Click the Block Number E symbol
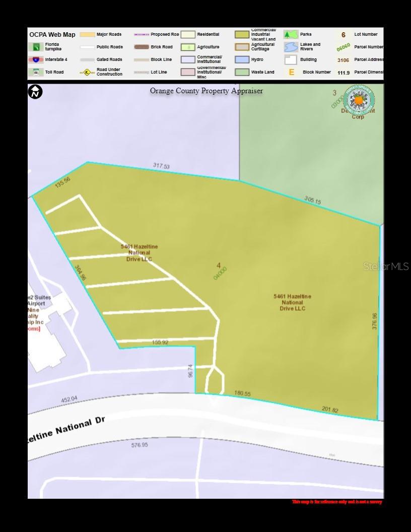This screenshot has height=532, width=411. tap(291, 72)
